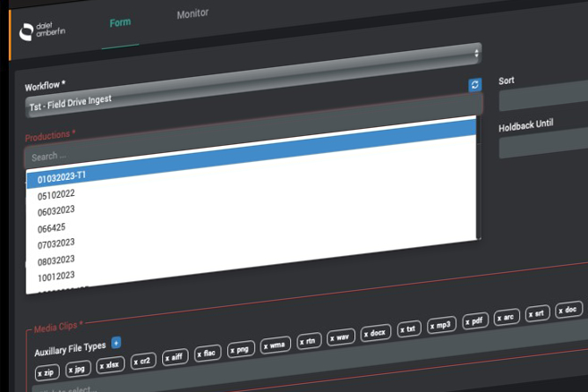Remove the wav file type tag
The image size is (588, 392).
[332, 338]
